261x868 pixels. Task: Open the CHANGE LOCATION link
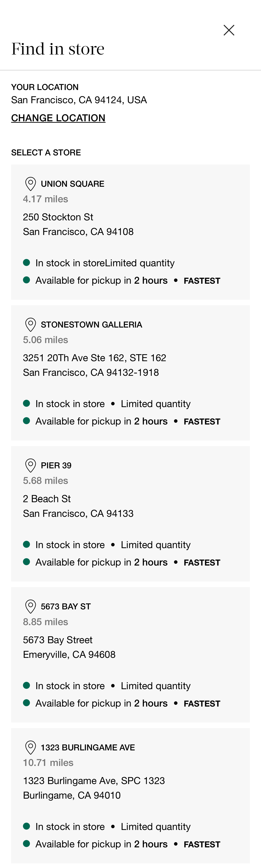coord(58,118)
